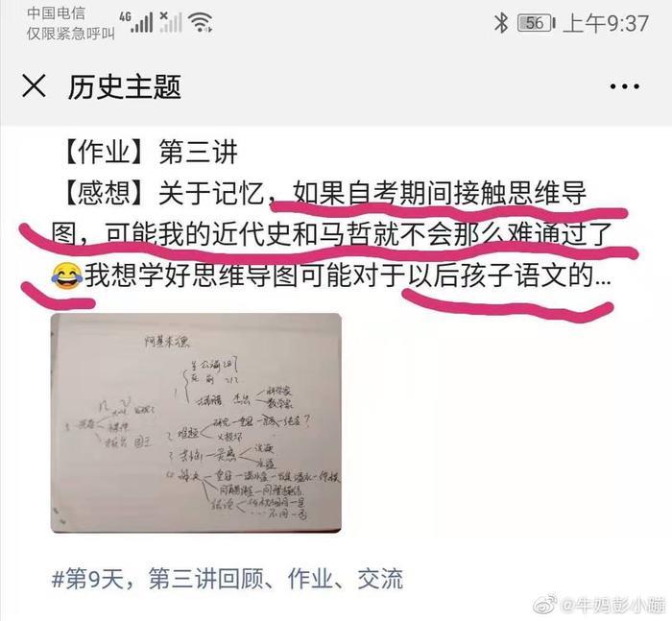
Task: Open hashtag 第9天，第三讲回顾、作业、交流
Action: [228, 579]
